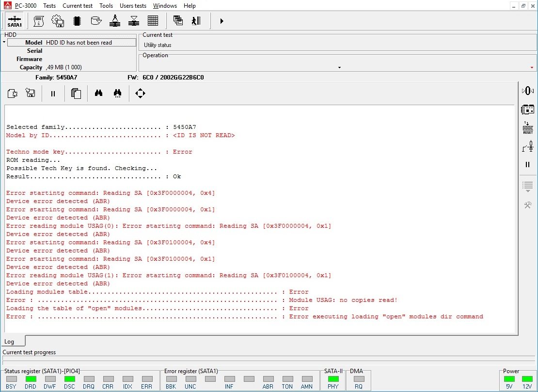Expand the HDD Model dropdown arrow
The image size is (538, 392).
(4, 42)
